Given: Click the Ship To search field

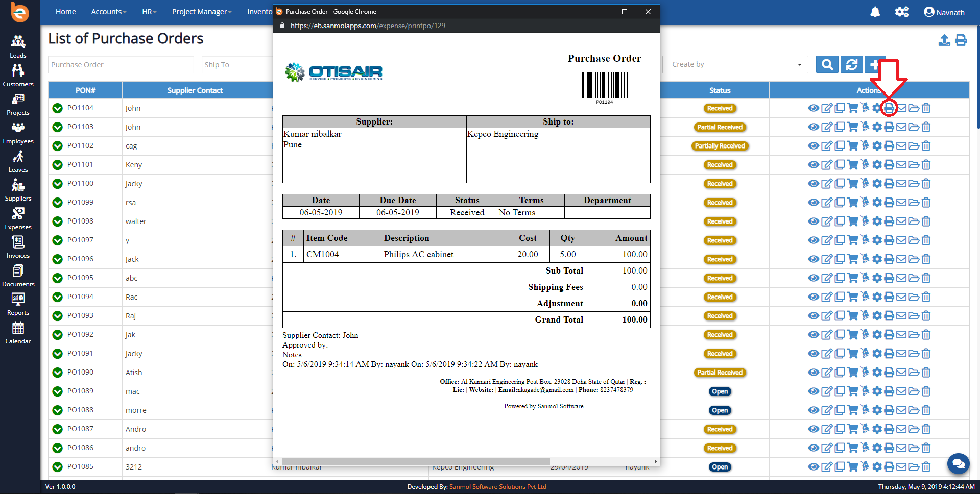Looking at the screenshot, I should (238, 65).
